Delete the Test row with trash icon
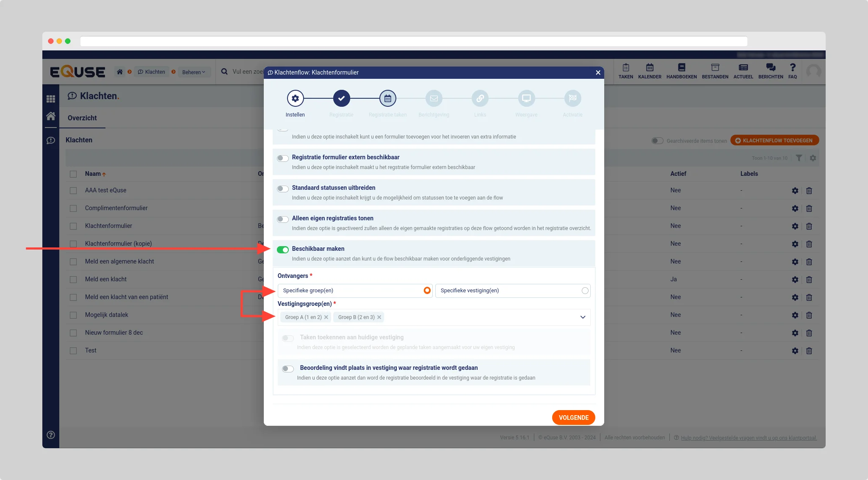The image size is (868, 480). (x=809, y=351)
